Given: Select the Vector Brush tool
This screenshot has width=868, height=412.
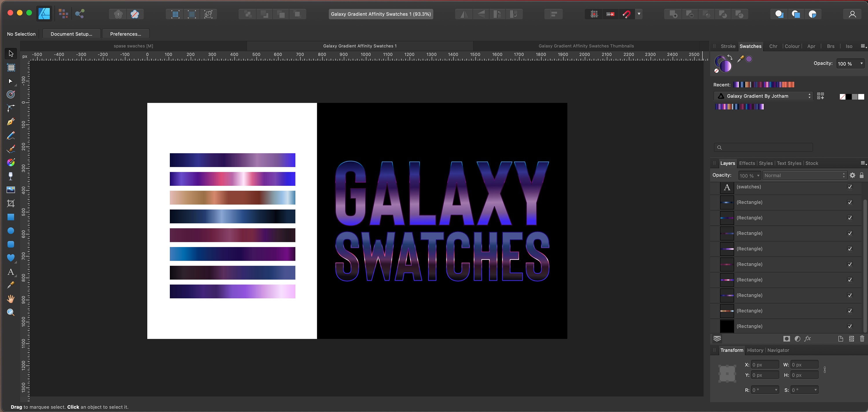Looking at the screenshot, I should (11, 149).
